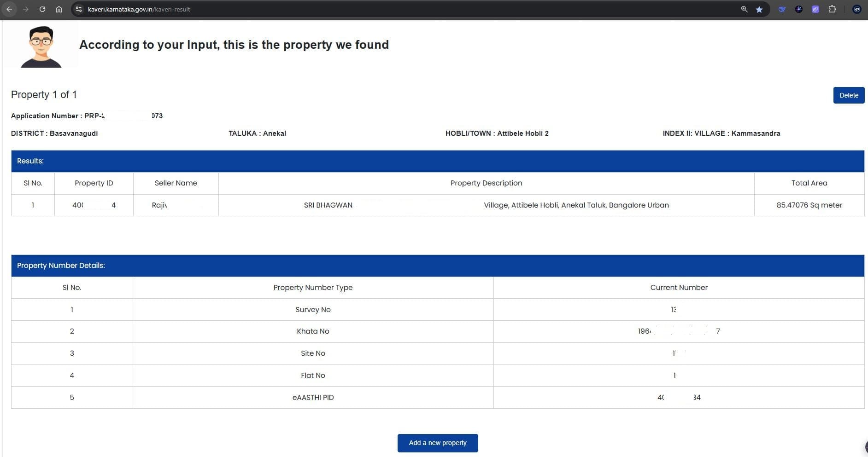Click the Add a new property button
Viewport: 868px width, 457px height.
tap(438, 443)
